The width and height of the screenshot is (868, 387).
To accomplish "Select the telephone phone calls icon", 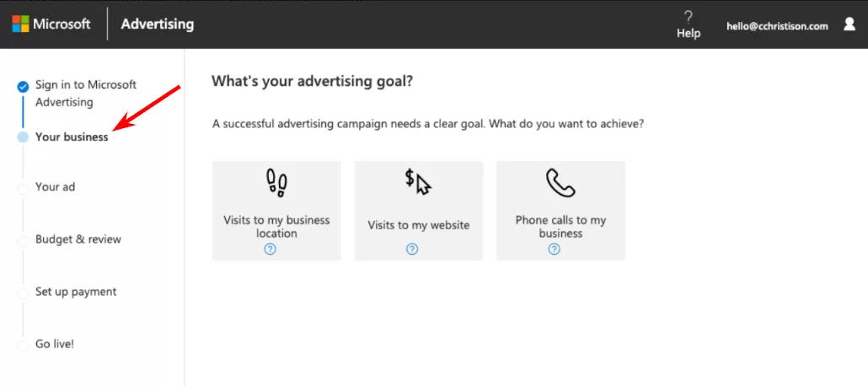I will (560, 183).
